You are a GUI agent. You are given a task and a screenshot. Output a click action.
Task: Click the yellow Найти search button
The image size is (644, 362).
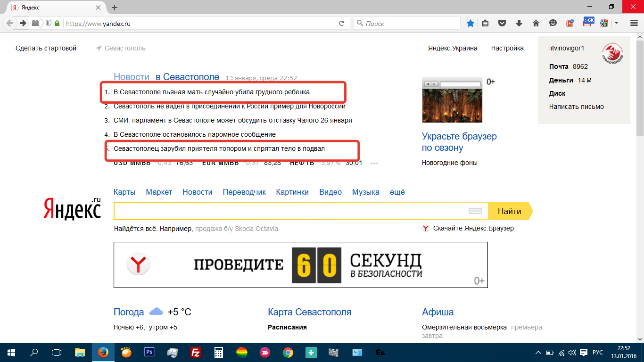[510, 211]
